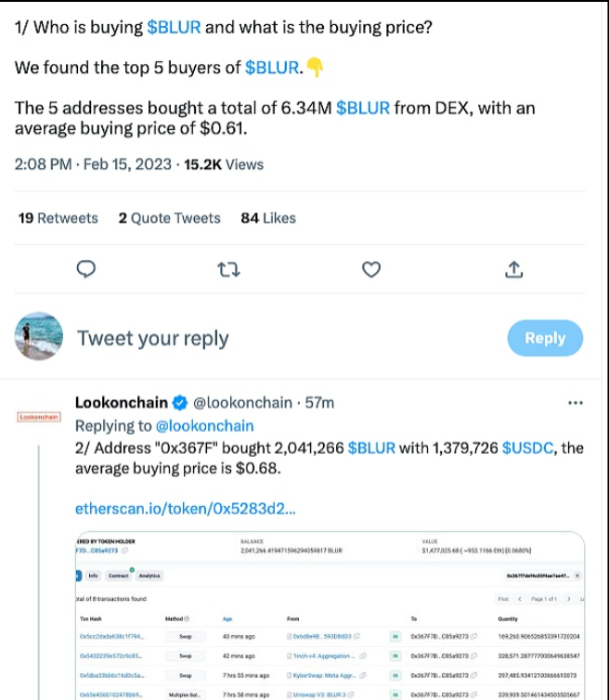This screenshot has height=700, width=609.
Task: View the 19 Retweets list
Action: pos(58,218)
